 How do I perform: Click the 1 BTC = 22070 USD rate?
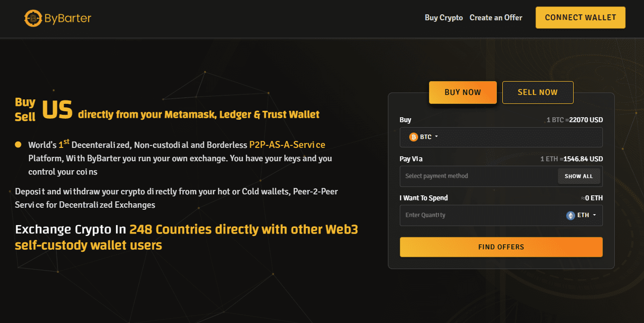point(575,120)
